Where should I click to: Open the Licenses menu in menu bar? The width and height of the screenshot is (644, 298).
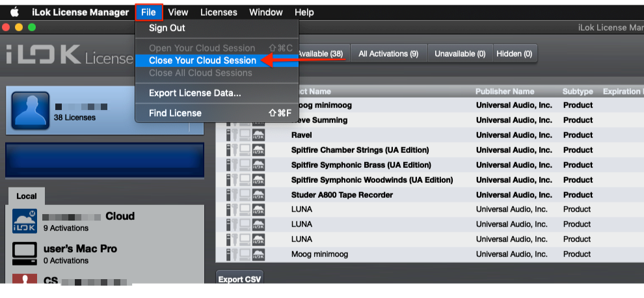click(x=219, y=12)
